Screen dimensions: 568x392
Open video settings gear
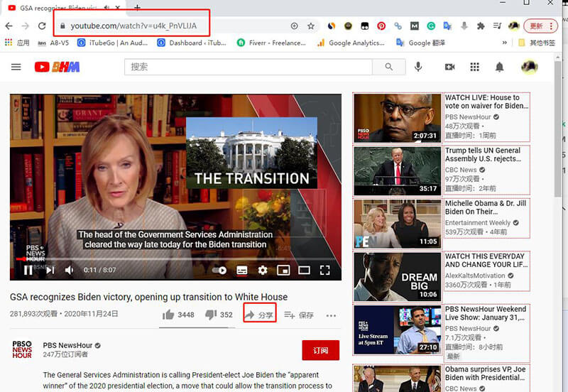click(x=263, y=271)
